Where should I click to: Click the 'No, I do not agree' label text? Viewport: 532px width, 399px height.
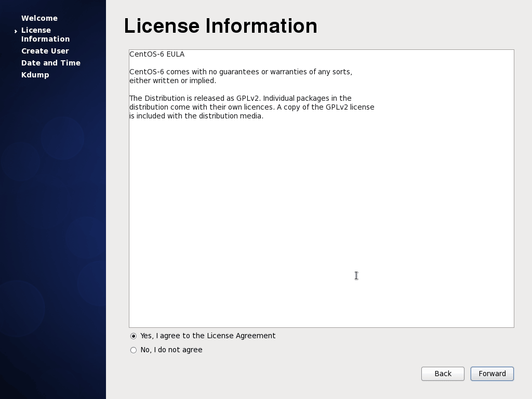[171, 350]
